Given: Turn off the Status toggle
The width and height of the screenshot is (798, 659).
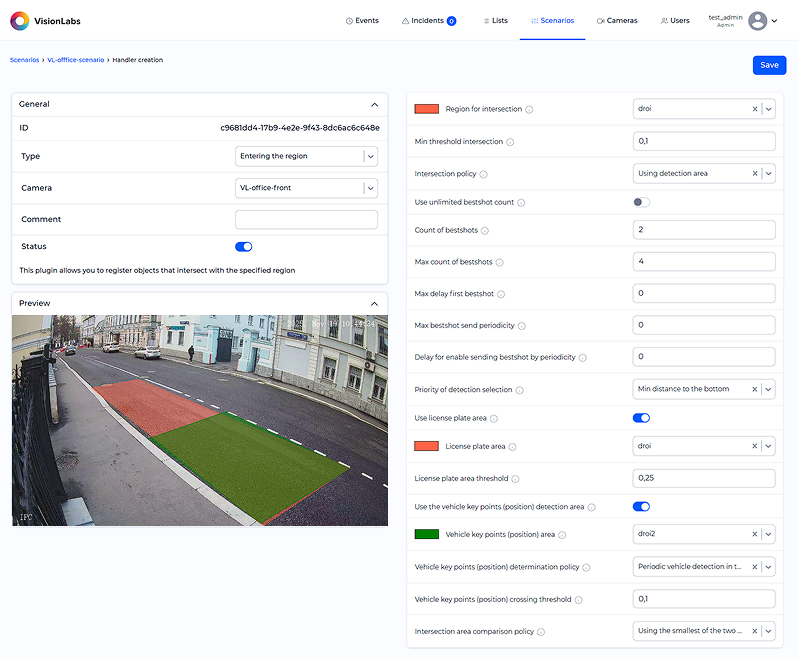Looking at the screenshot, I should pos(243,246).
